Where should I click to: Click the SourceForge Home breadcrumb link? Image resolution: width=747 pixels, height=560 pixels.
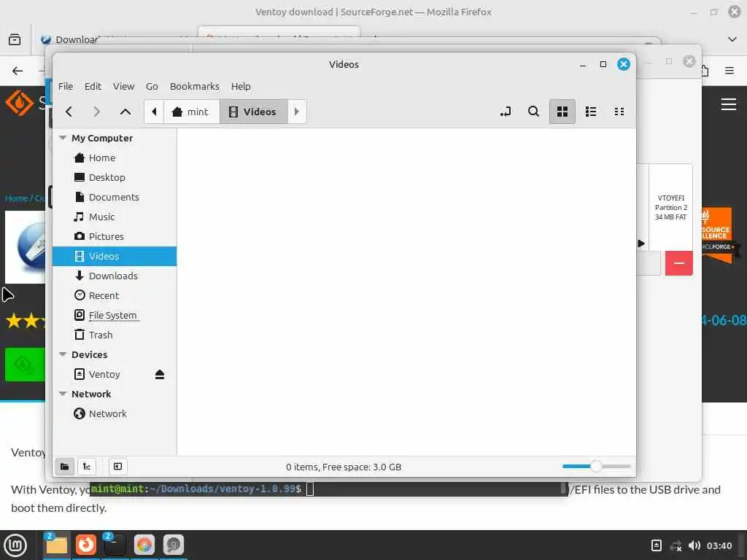coord(16,198)
